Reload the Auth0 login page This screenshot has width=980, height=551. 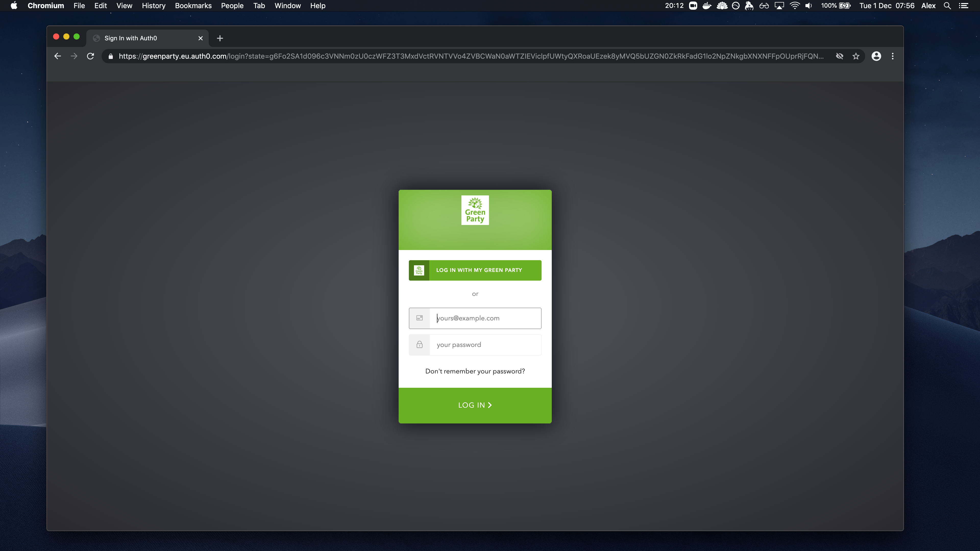(x=91, y=56)
